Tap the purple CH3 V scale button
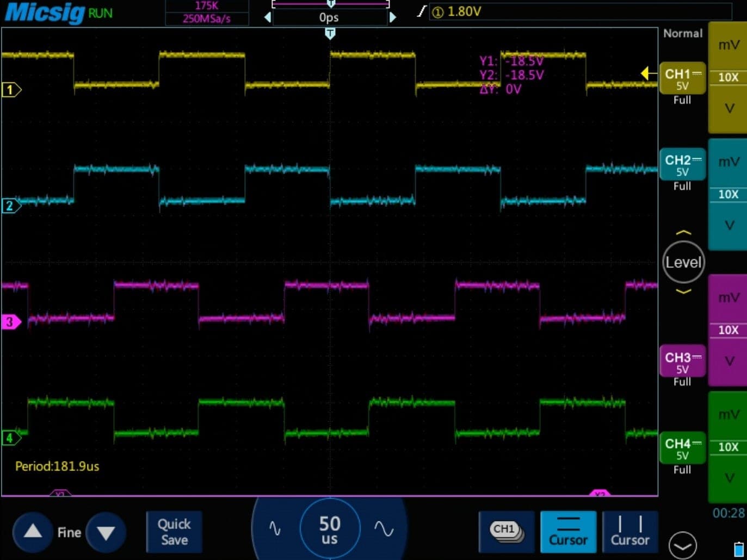Image resolution: width=747 pixels, height=560 pixels. [728, 362]
